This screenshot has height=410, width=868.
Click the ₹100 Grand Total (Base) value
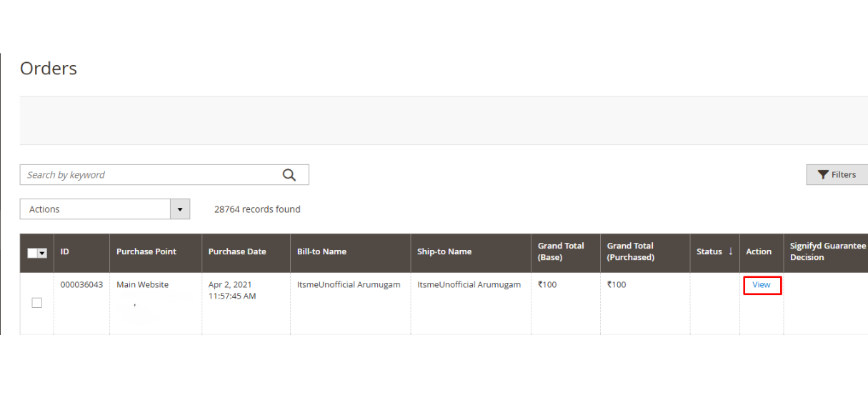(547, 285)
